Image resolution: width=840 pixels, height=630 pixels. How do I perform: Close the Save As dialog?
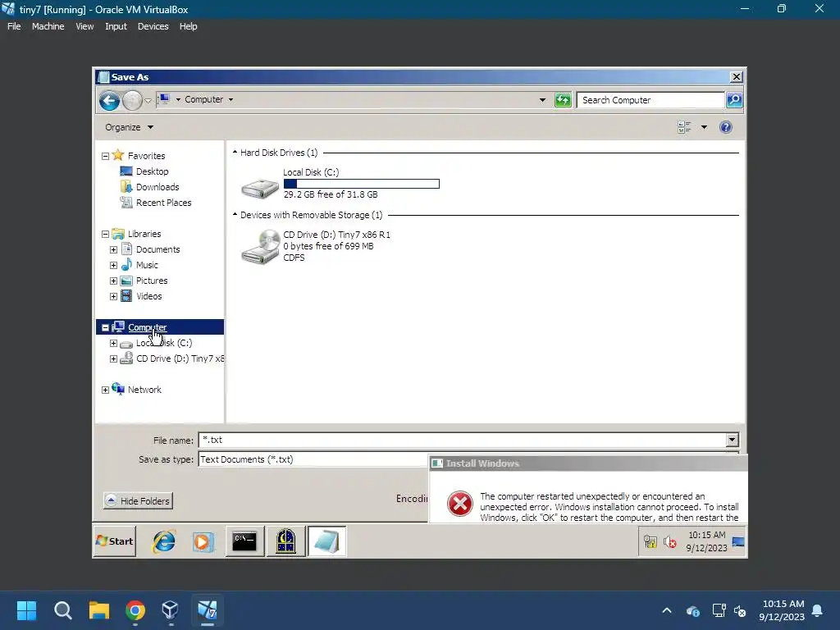click(x=737, y=77)
